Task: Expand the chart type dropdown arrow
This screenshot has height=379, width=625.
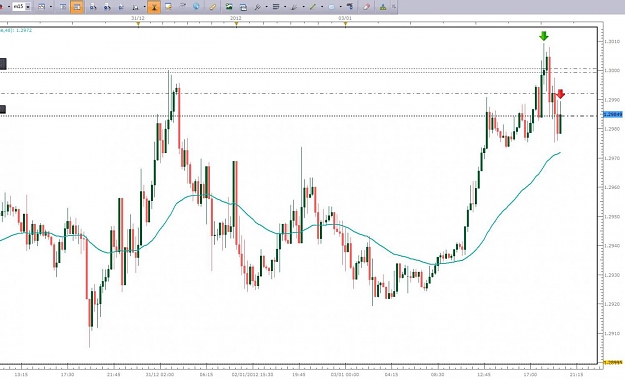Action: tap(51, 7)
